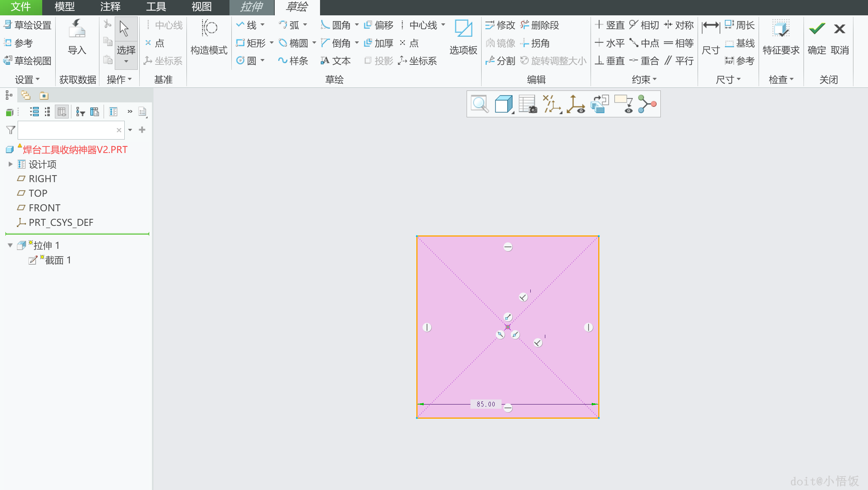The height and width of the screenshot is (490, 868).
Task: Open the palette (选项板) tool
Action: click(463, 29)
